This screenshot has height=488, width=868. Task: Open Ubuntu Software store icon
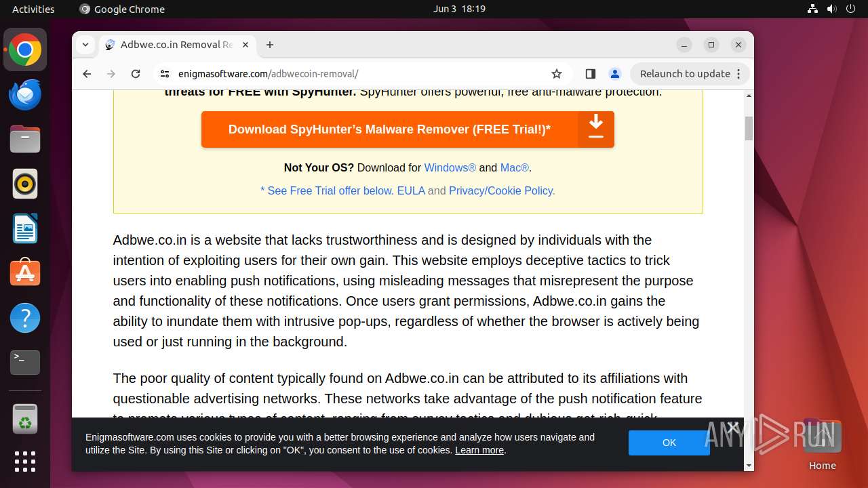[x=25, y=273]
